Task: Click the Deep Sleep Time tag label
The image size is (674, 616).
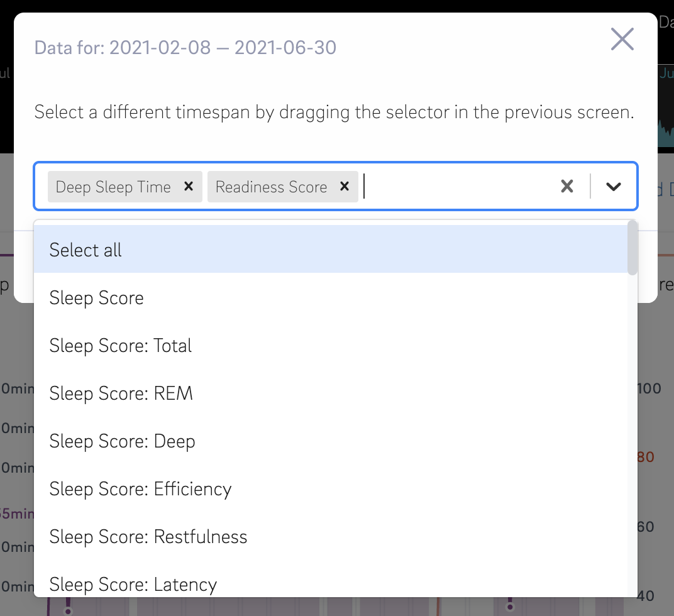Action: point(113,187)
